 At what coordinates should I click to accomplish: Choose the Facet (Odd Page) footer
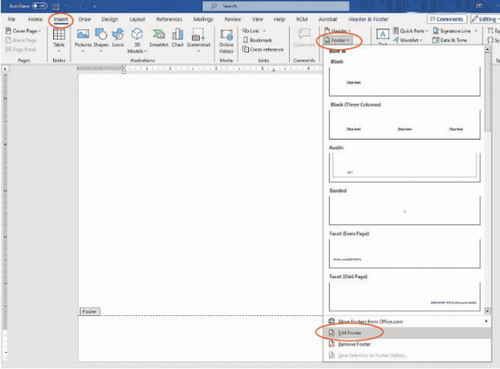[x=405, y=297]
